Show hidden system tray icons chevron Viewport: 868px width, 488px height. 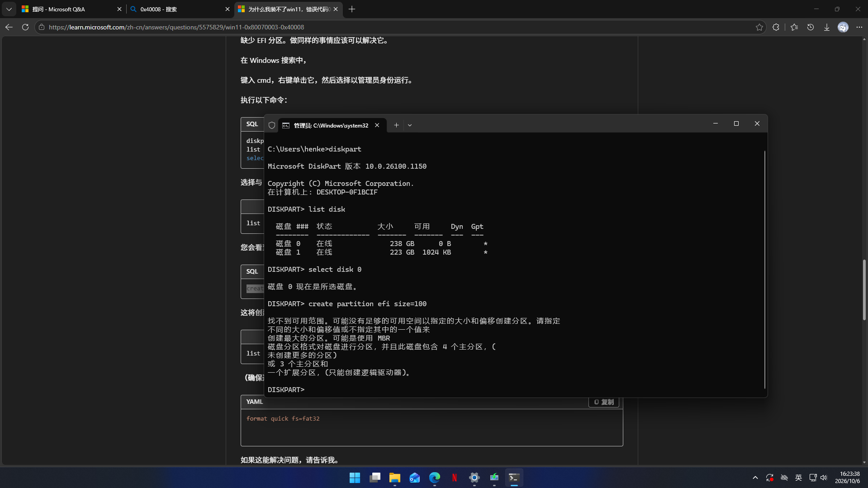755,478
